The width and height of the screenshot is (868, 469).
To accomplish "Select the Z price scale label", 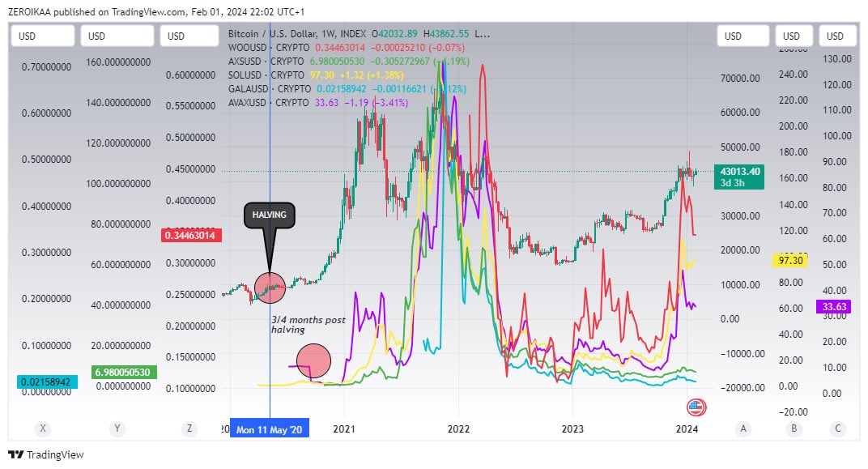I will [189, 428].
